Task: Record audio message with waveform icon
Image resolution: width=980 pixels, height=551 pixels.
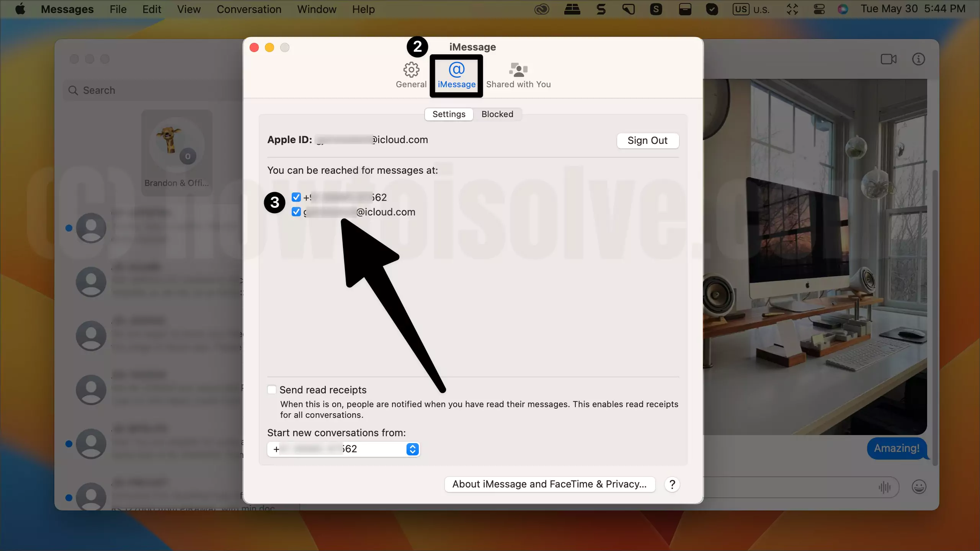Action: [885, 487]
